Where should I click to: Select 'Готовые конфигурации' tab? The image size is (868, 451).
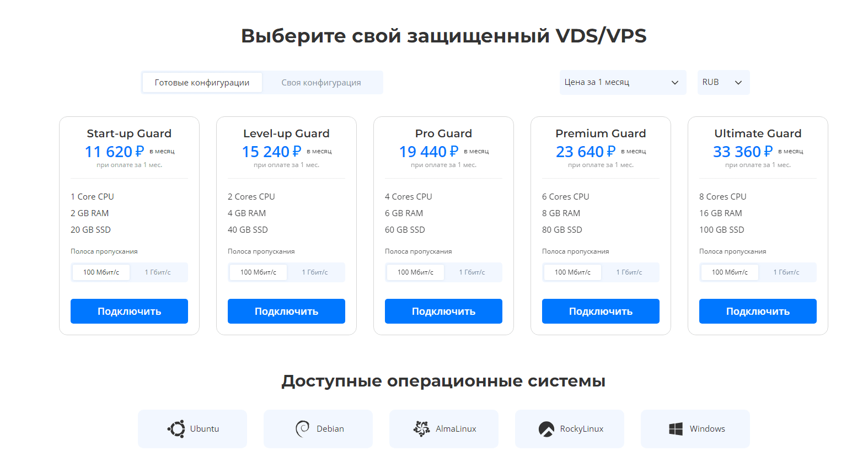(202, 83)
